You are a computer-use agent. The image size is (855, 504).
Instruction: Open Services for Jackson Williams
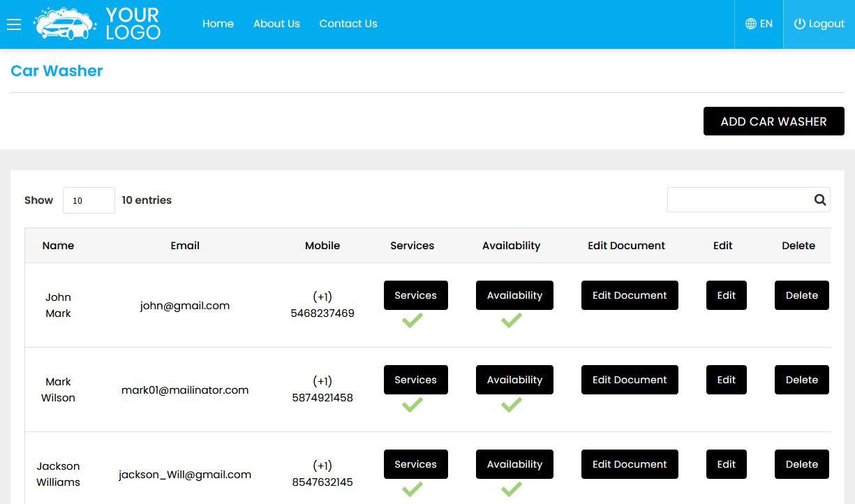(x=416, y=464)
